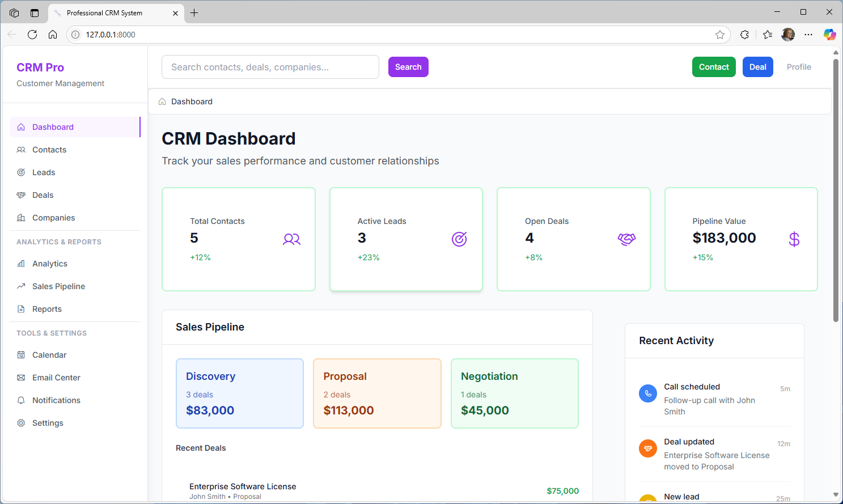
Task: Open browser profile avatar
Action: (x=788, y=35)
